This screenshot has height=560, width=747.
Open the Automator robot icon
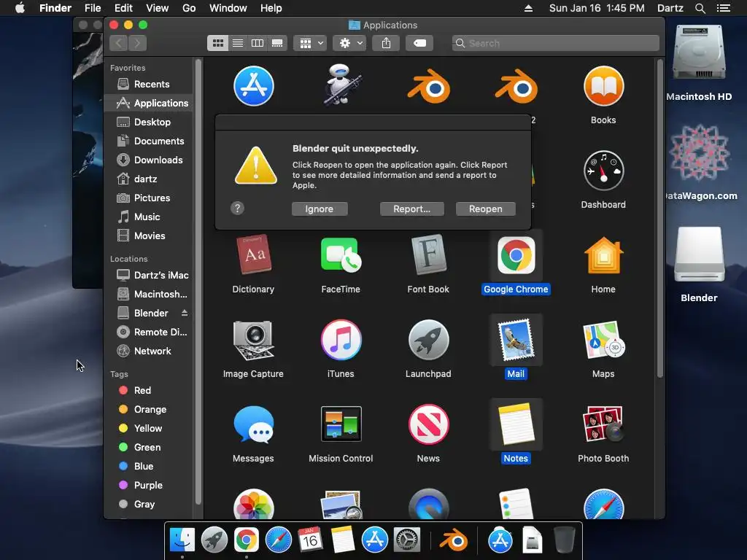pos(341,85)
